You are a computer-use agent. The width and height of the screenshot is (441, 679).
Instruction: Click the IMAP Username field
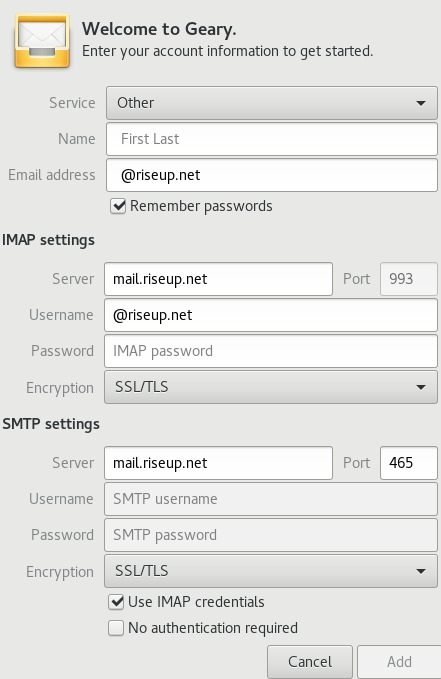[271, 315]
